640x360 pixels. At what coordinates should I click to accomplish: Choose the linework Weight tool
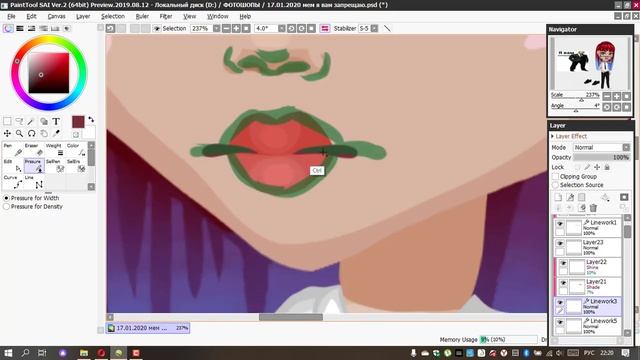coord(55,150)
